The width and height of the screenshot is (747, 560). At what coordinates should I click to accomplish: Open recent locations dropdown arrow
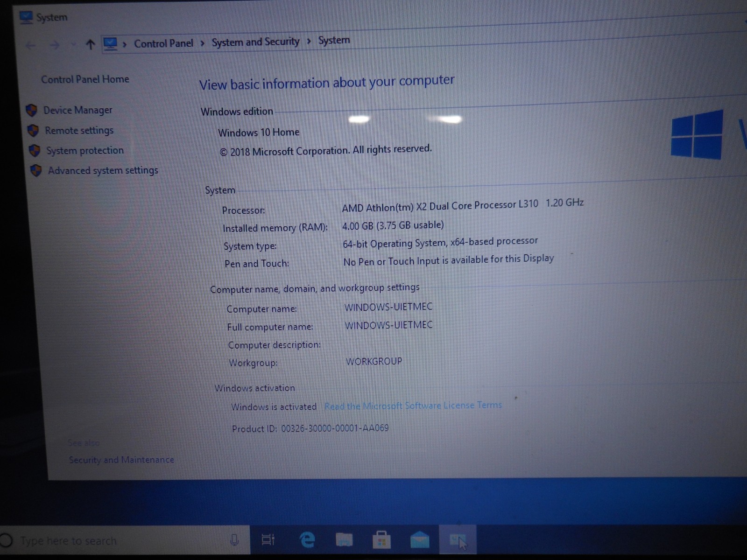tap(73, 45)
